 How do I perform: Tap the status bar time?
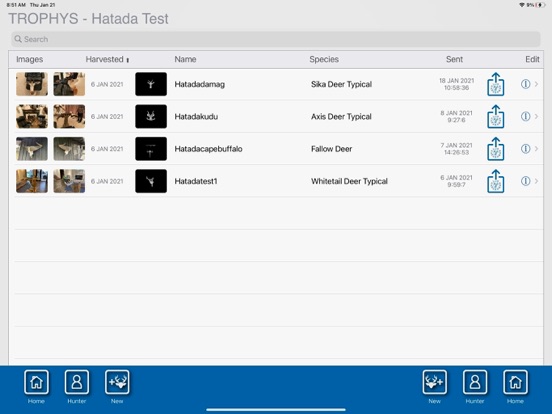click(16, 5)
